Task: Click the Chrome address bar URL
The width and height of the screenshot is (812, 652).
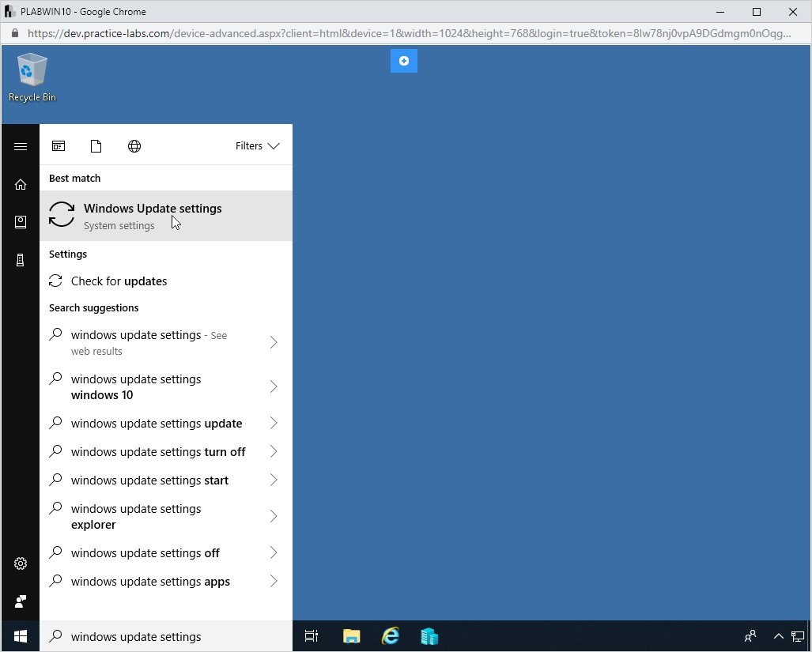Action: tap(409, 34)
